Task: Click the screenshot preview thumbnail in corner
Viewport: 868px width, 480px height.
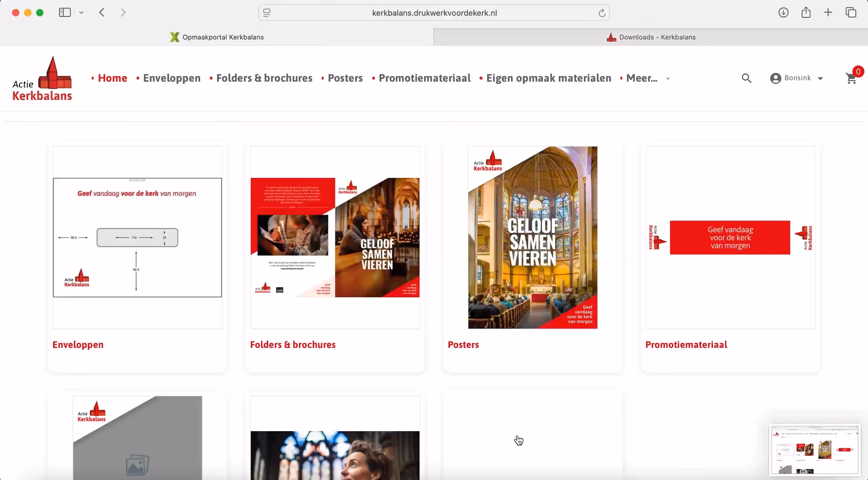Action: [815, 449]
